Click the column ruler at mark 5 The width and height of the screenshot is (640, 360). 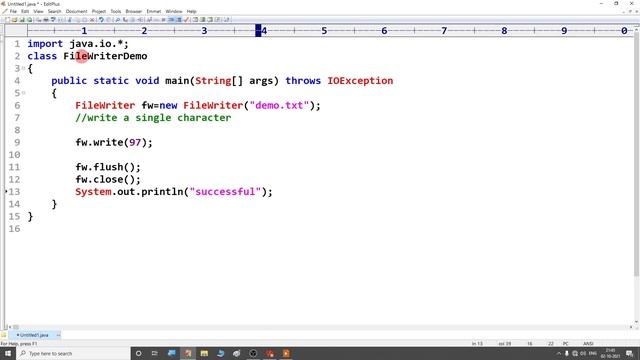[324, 31]
